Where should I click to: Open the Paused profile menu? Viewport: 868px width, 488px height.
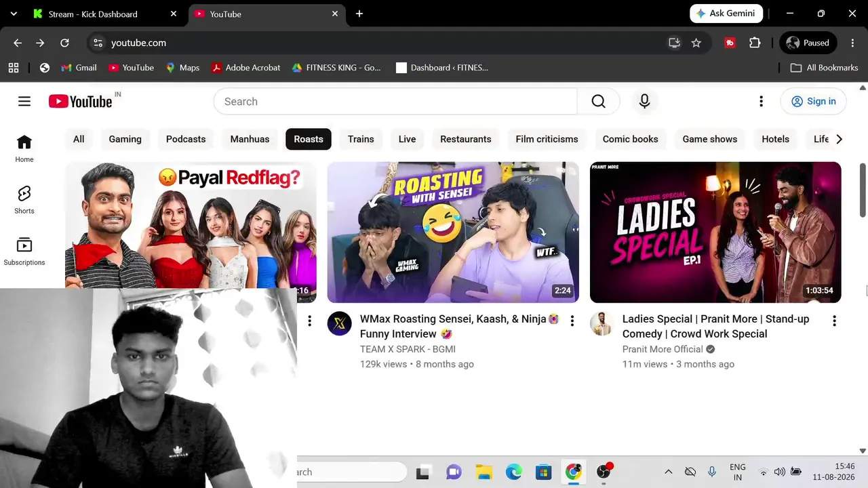tap(808, 43)
